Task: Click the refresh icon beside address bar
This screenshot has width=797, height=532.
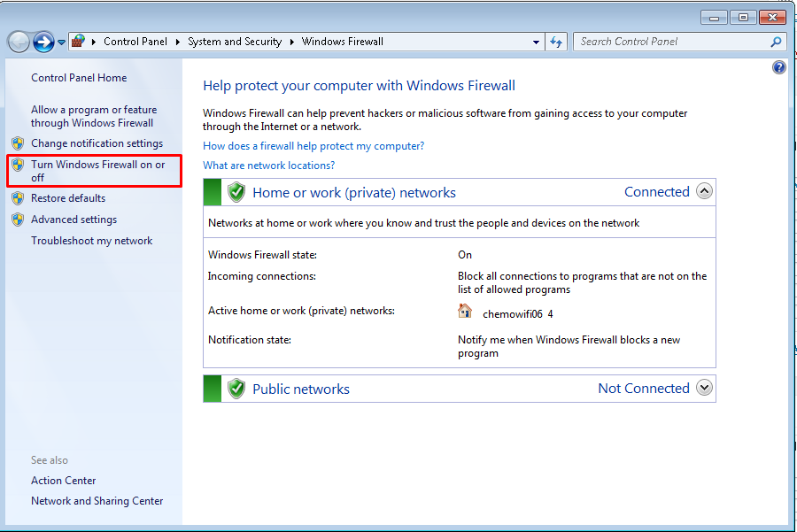Action: 556,42
